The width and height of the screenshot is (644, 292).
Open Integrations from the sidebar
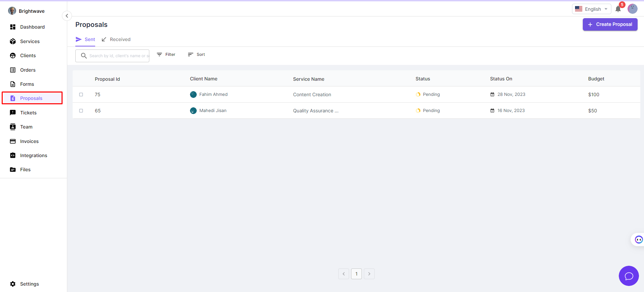click(x=33, y=155)
